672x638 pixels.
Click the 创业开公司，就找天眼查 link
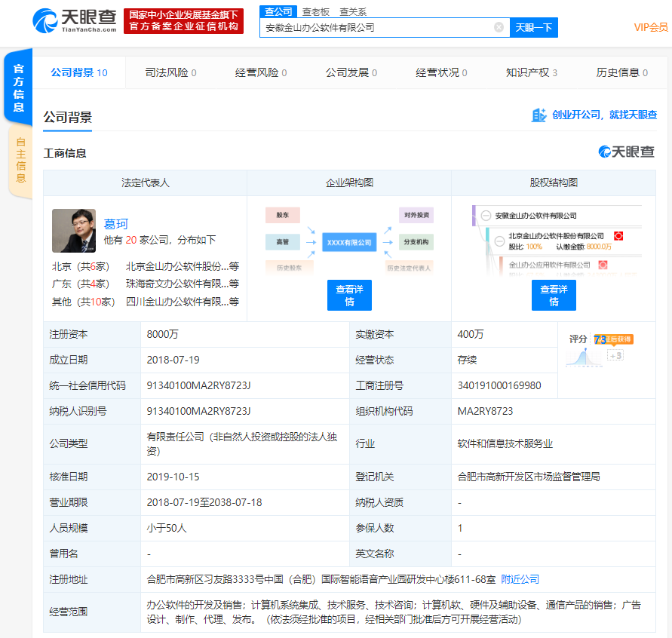604,115
